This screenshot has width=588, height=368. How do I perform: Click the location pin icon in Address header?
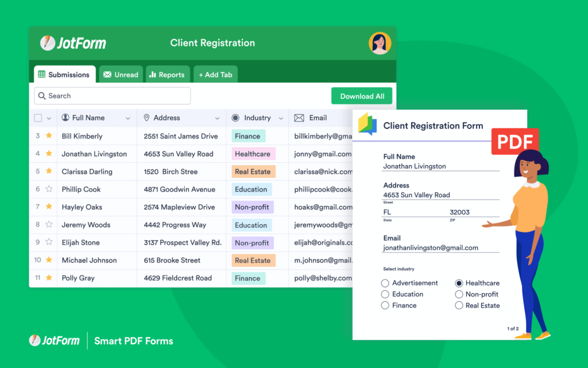[x=146, y=118]
